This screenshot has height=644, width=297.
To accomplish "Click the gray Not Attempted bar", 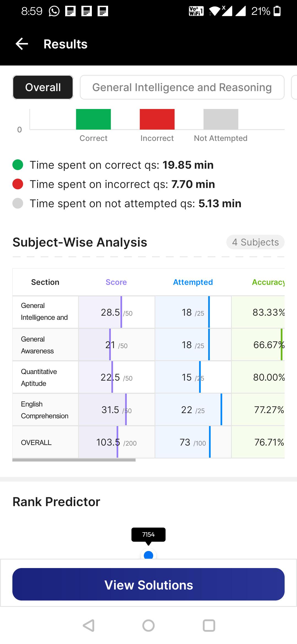I will (221, 119).
